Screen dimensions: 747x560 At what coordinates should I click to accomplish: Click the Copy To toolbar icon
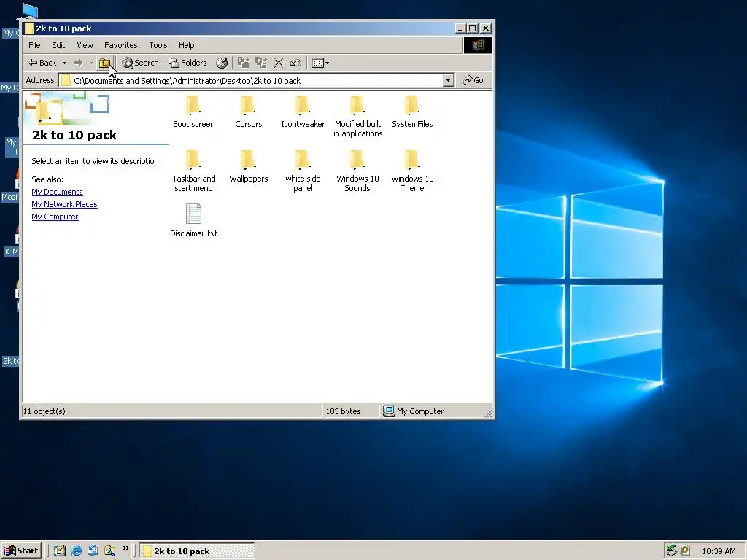tap(261, 63)
